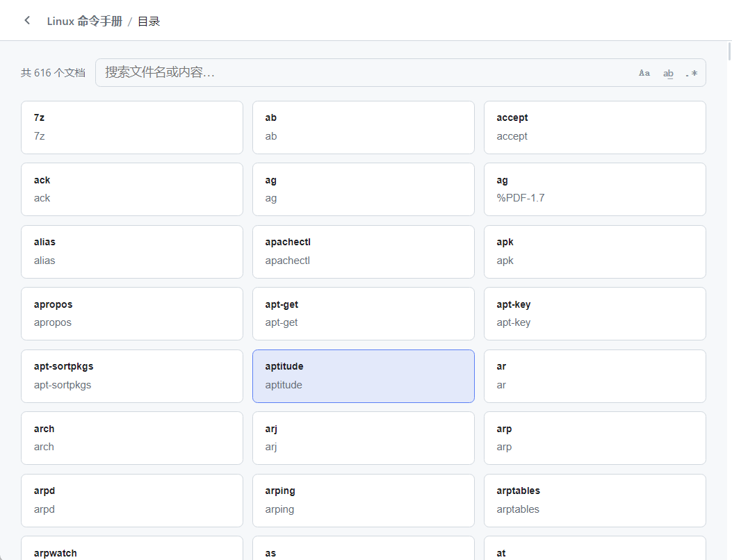732x560 pixels.
Task: Open the arptables document card
Action: [594, 500]
